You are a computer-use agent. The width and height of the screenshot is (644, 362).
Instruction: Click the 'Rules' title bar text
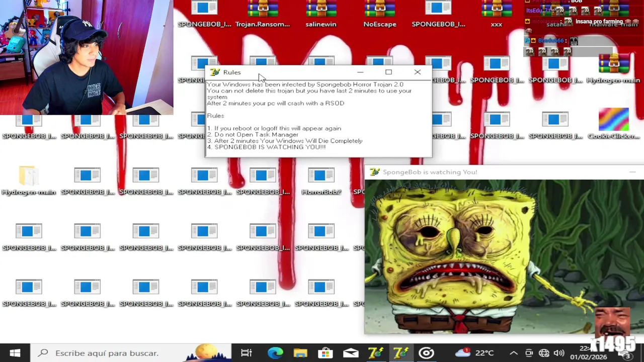pos(232,72)
